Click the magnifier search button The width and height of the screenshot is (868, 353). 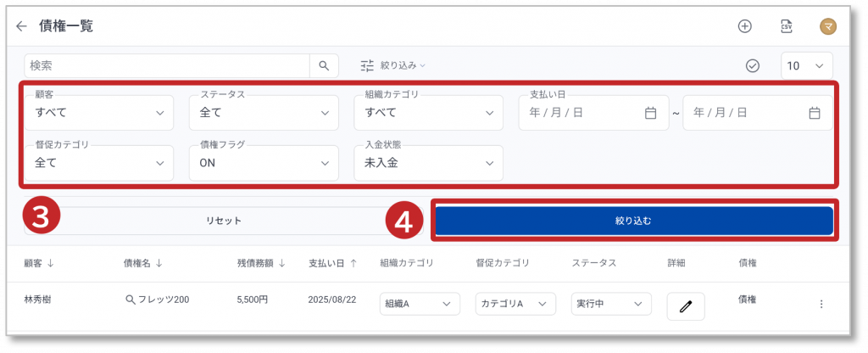click(323, 65)
